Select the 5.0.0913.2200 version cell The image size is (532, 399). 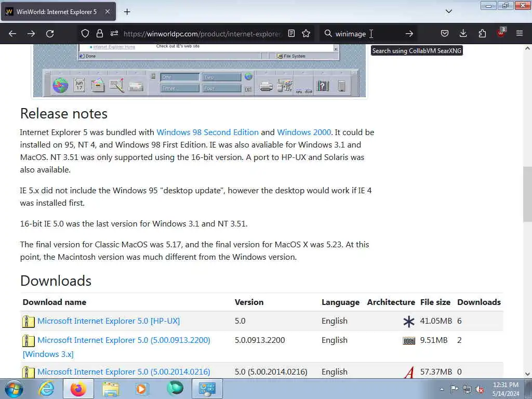pyautogui.click(x=260, y=340)
